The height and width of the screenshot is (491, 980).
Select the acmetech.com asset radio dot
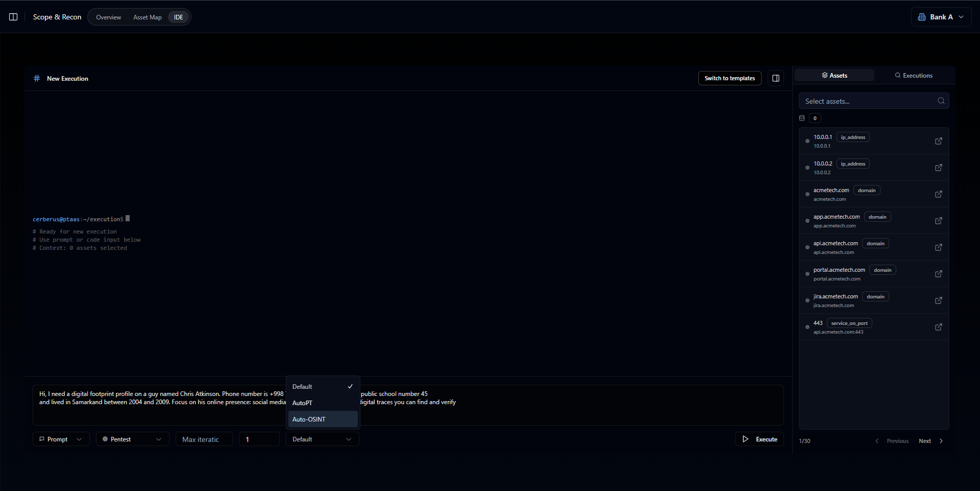807,194
